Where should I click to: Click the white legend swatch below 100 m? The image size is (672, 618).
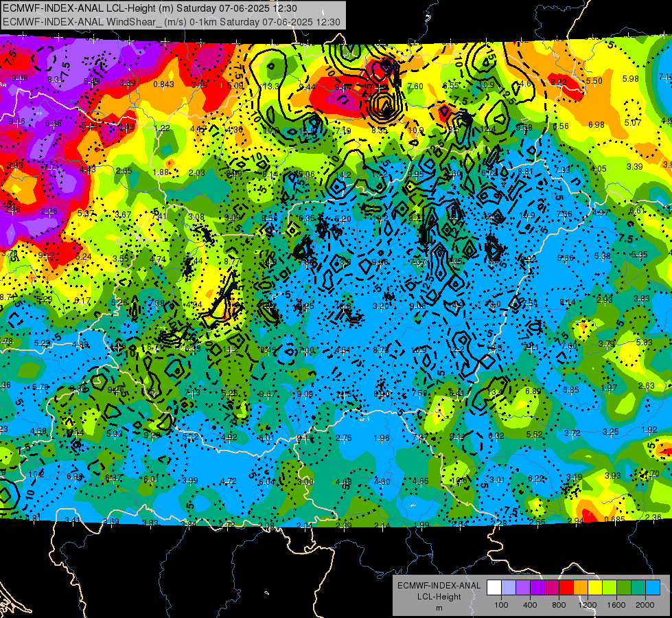494,588
